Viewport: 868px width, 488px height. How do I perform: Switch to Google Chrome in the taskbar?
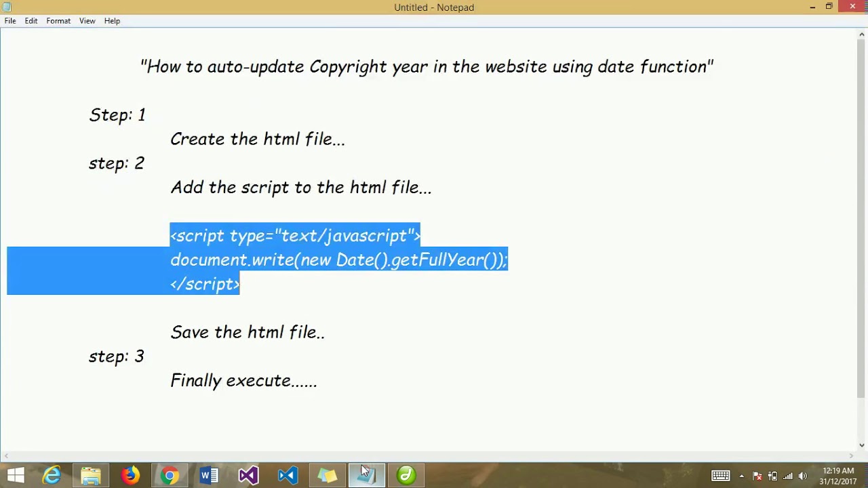(170, 476)
